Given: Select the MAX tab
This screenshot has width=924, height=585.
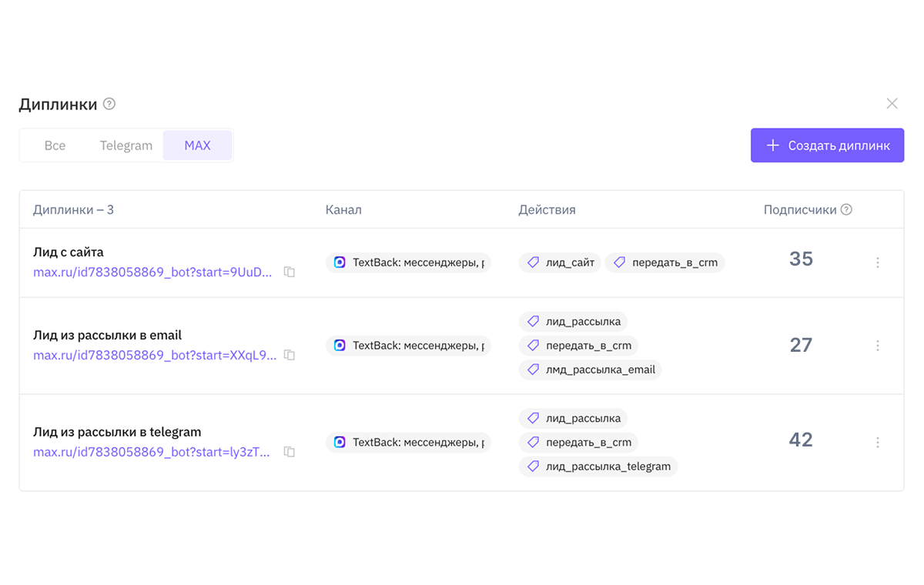Looking at the screenshot, I should 197,145.
